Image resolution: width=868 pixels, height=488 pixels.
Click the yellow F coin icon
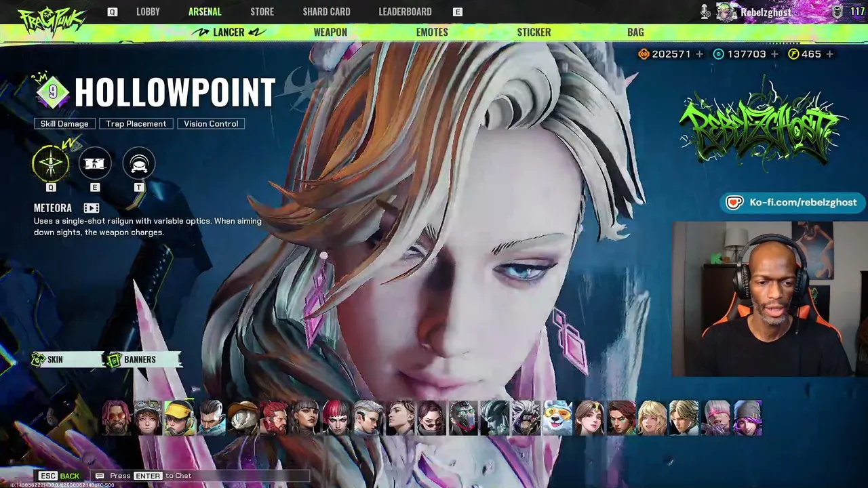(793, 54)
